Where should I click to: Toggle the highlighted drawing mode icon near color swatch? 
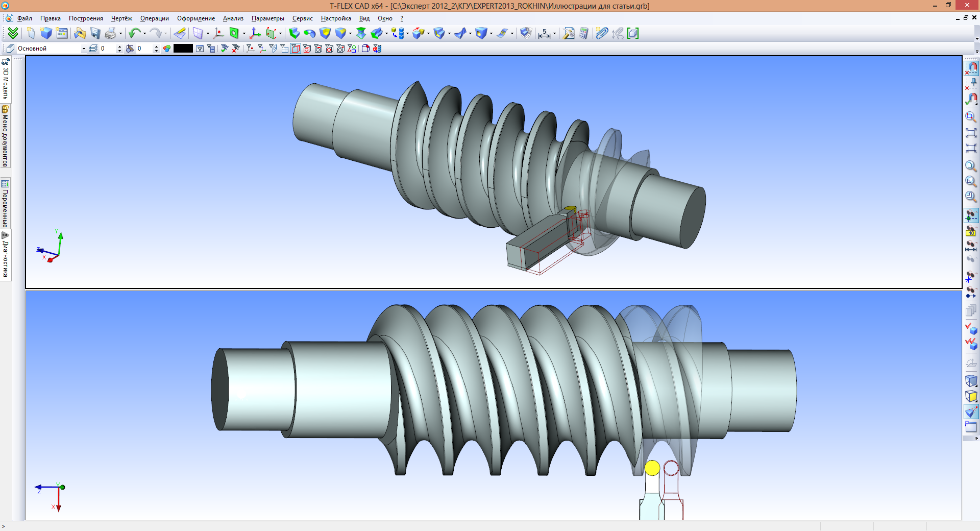(296, 49)
